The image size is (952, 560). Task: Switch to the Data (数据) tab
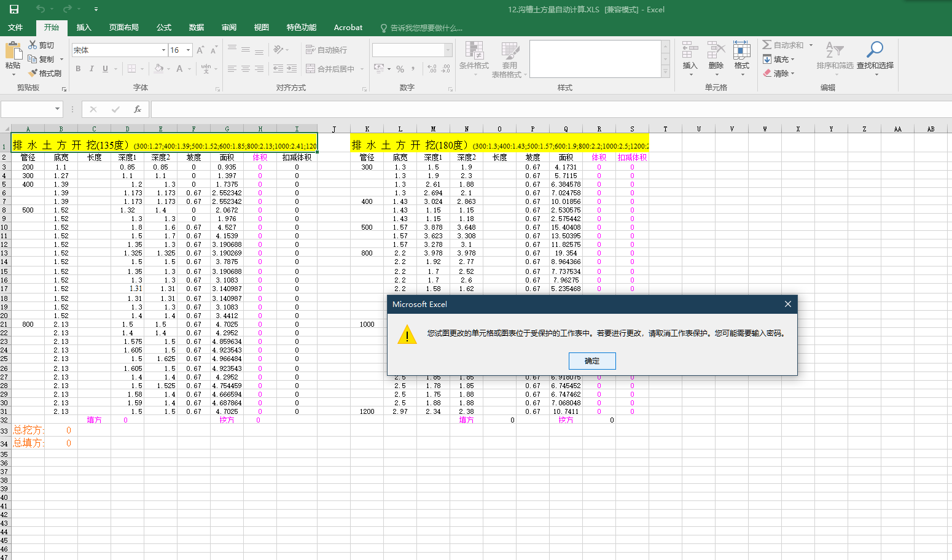197,27
